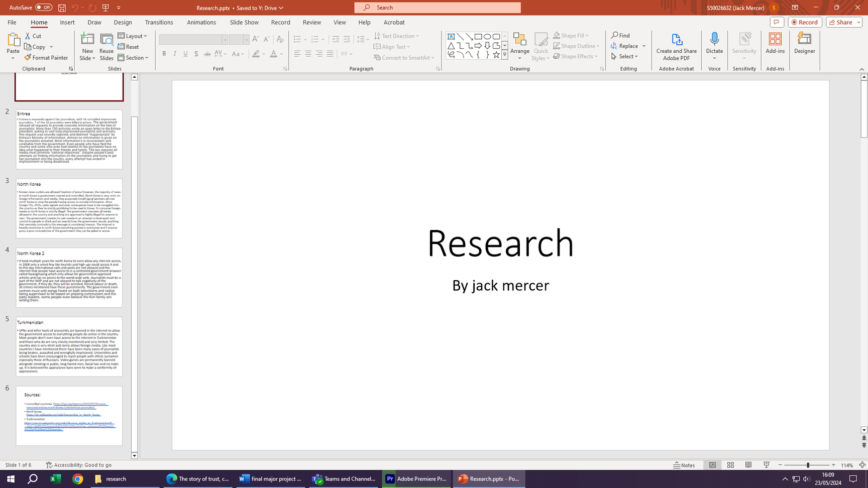Screen dimensions: 868x488
Task: Select Cut in the Clipboard group
Action: point(34,36)
